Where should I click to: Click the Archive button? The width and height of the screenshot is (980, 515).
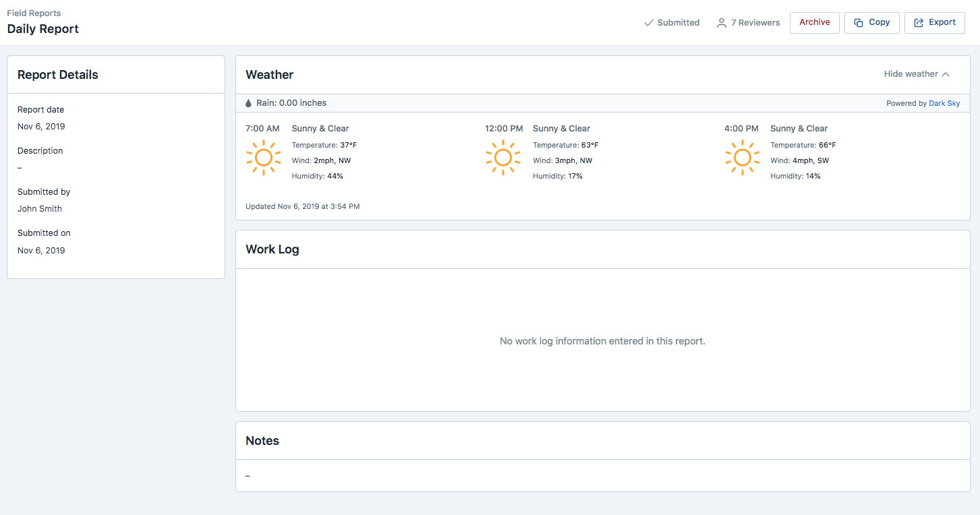click(815, 22)
